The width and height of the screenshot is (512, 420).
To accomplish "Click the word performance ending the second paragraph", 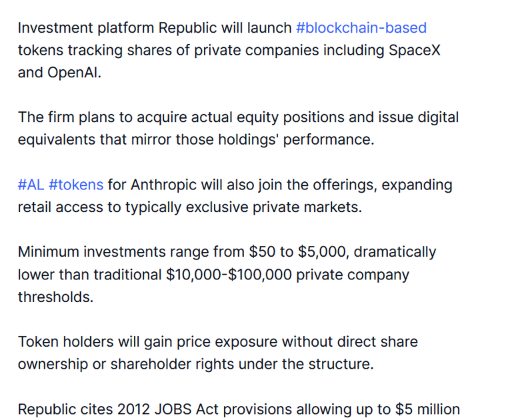I will tap(329, 140).
